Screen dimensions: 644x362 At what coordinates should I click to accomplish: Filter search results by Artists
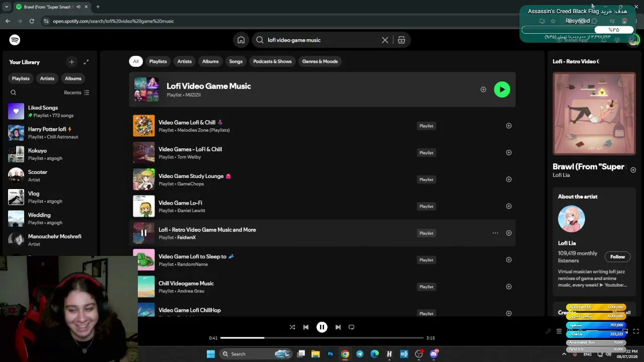coord(184,61)
